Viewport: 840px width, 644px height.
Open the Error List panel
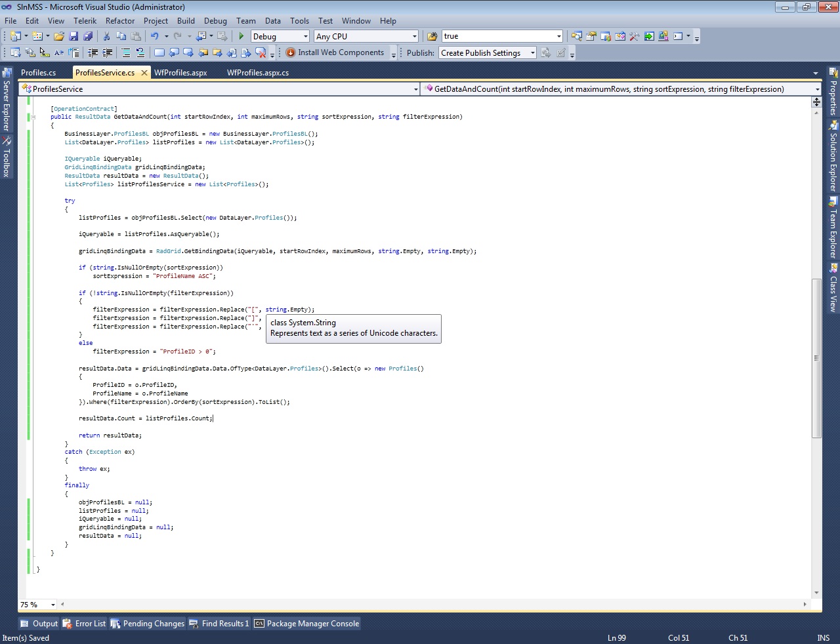pyautogui.click(x=85, y=624)
